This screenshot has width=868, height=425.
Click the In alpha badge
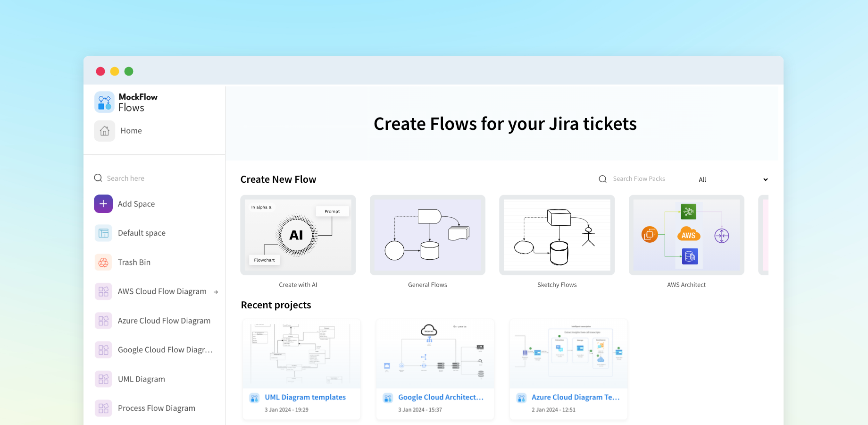click(261, 207)
